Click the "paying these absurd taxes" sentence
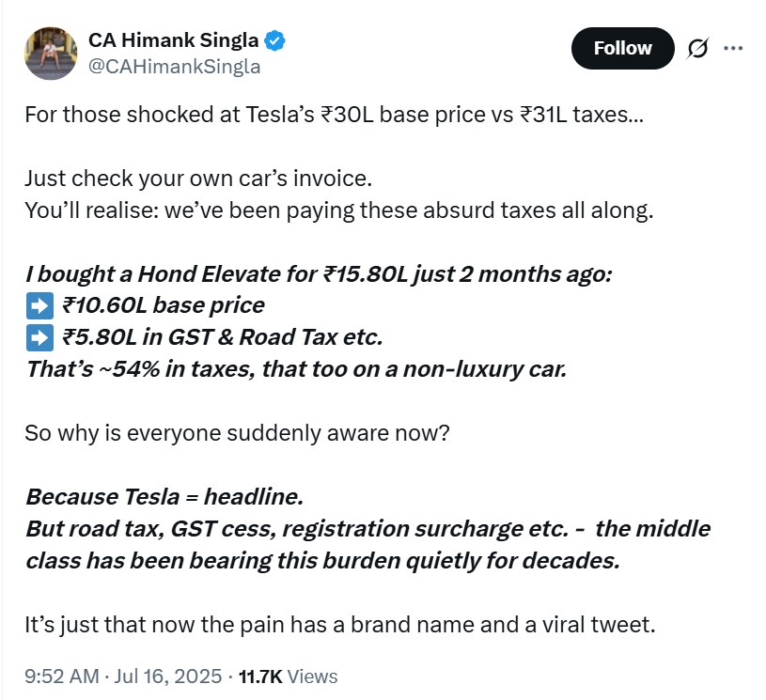 (338, 210)
